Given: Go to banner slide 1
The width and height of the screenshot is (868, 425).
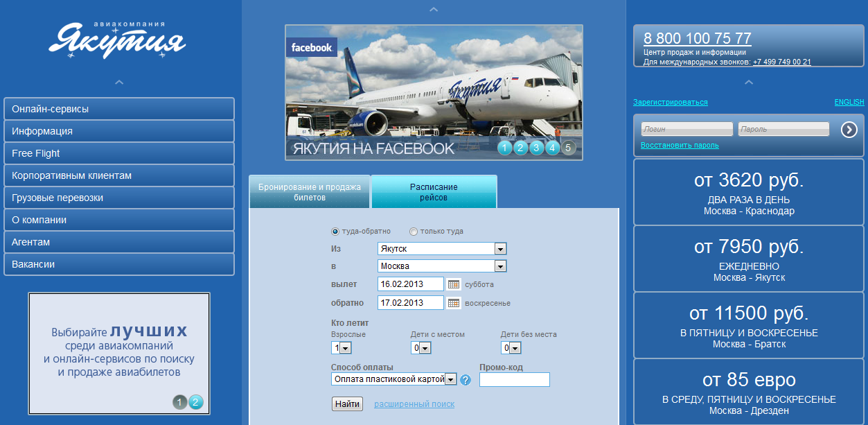Looking at the screenshot, I should pos(505,147).
